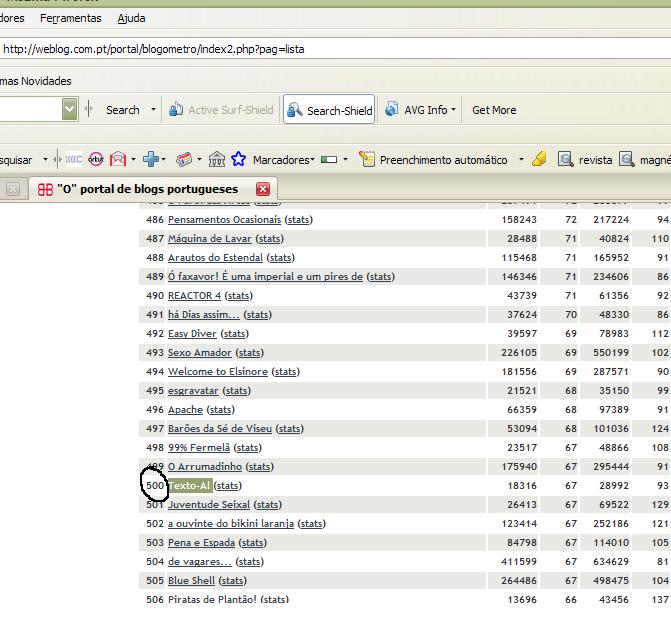Image resolution: width=671 pixels, height=636 pixels.
Task: Click the IIIIC toolbar icon
Action: [x=74, y=160]
